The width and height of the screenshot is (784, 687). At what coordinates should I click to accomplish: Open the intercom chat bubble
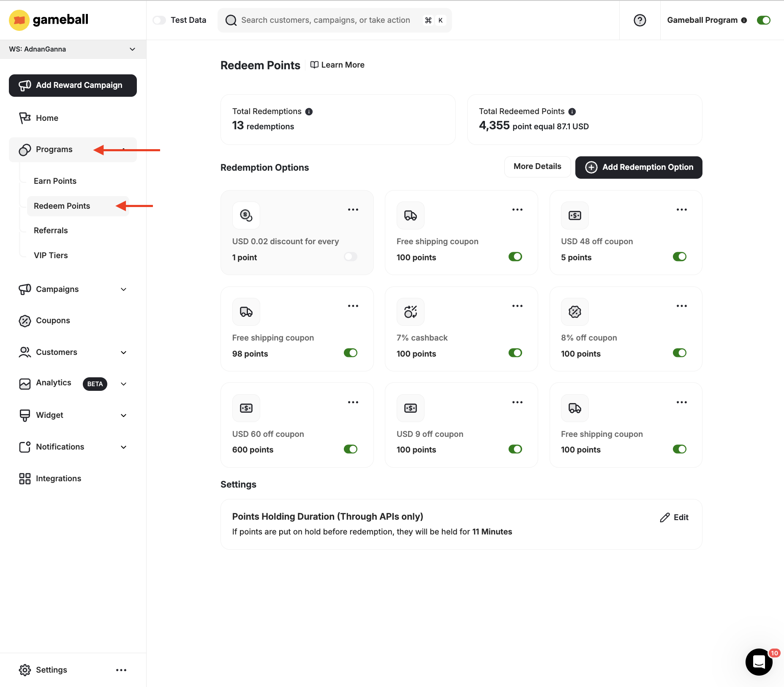pos(759,662)
